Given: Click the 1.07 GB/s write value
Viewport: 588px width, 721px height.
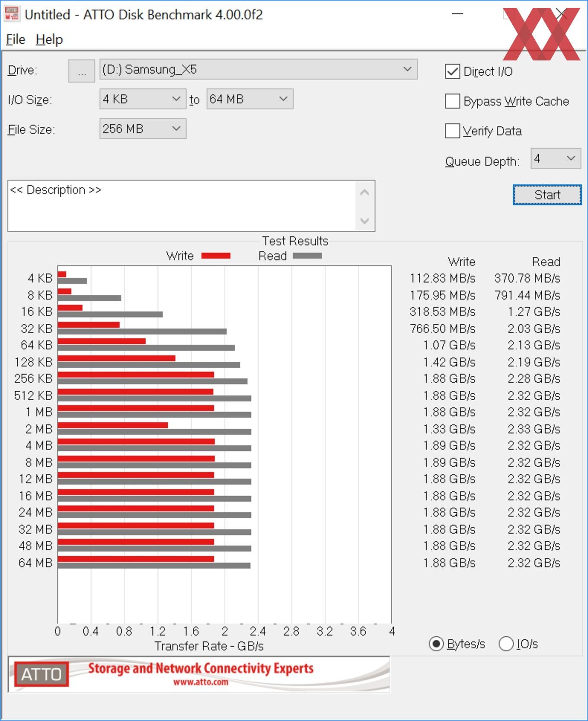Looking at the screenshot, I should pos(449,345).
